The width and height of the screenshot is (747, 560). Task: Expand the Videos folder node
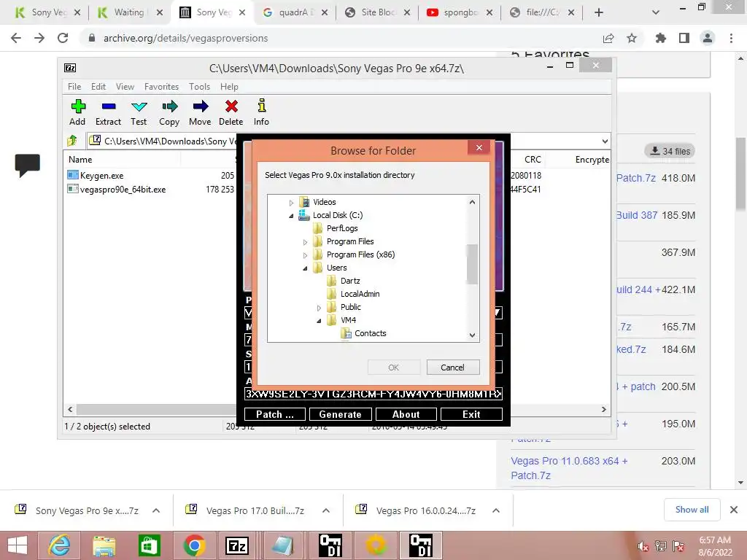(292, 203)
